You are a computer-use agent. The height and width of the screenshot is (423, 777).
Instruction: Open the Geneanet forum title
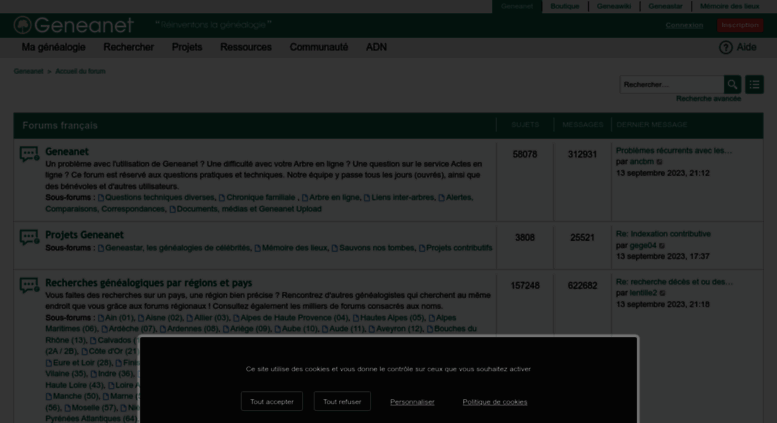(x=67, y=152)
